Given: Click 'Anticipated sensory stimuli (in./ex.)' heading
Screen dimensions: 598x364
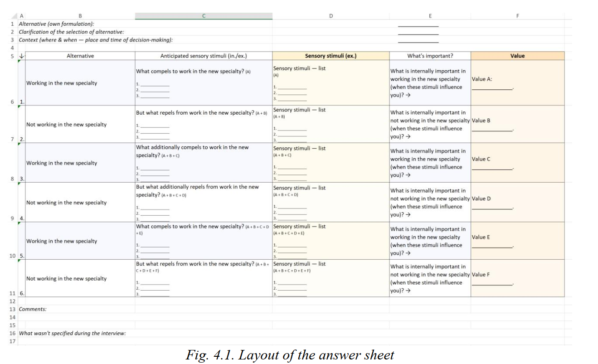Looking at the screenshot, I should click(204, 56).
